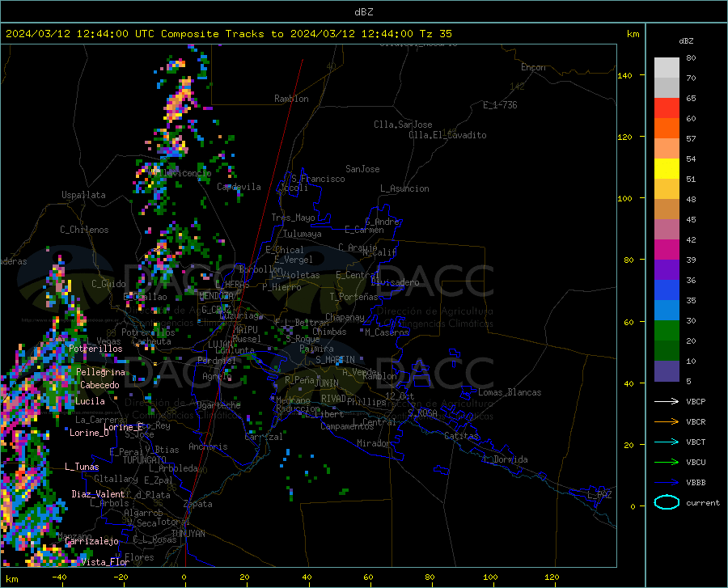Image resolution: width=728 pixels, height=588 pixels.
Task: Click the 'Carrizalejo' map label
Action: 92,541
